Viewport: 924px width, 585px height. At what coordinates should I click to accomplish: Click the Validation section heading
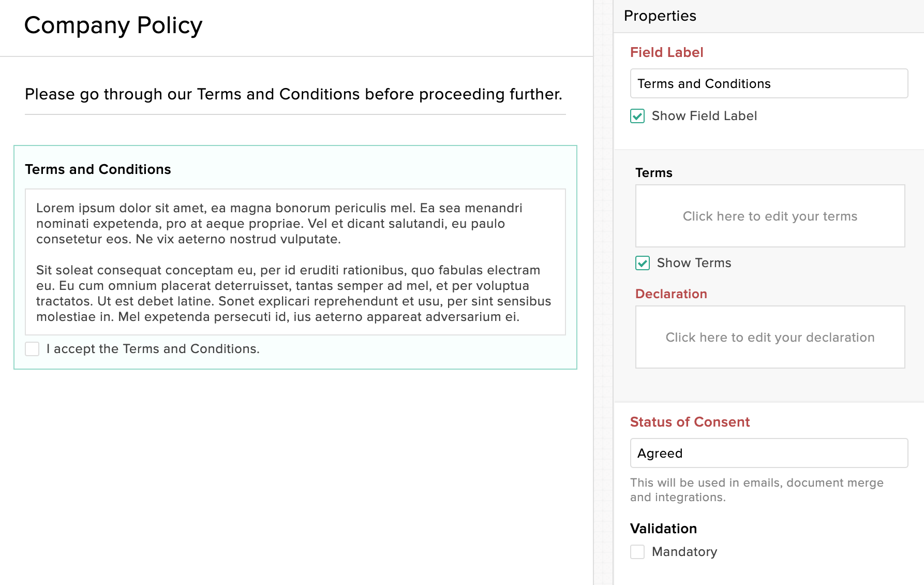pos(663,529)
